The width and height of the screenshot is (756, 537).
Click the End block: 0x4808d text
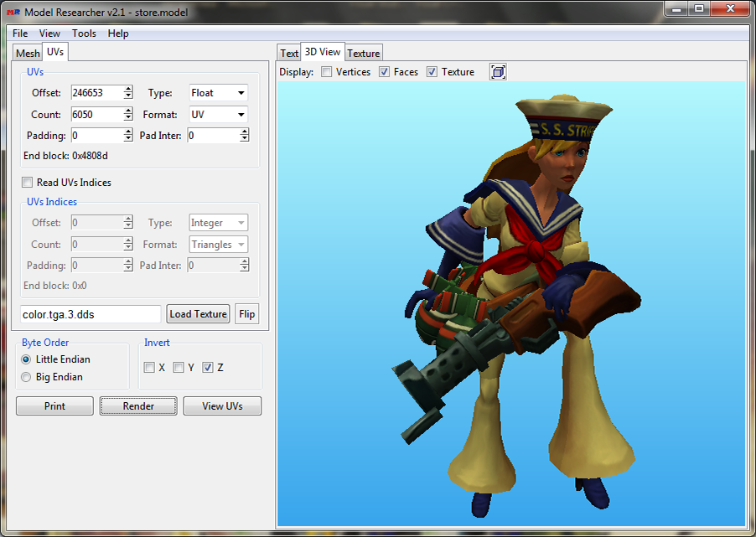pos(65,156)
